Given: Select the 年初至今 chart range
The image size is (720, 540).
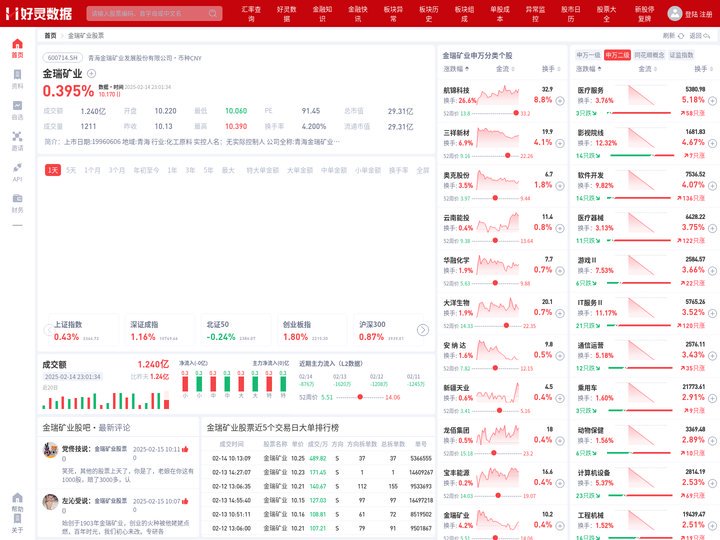Looking at the screenshot, I should 146,170.
